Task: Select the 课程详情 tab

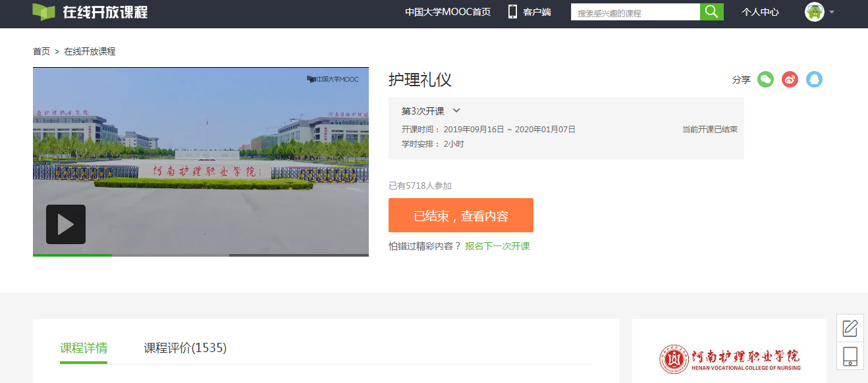Action: (84, 348)
